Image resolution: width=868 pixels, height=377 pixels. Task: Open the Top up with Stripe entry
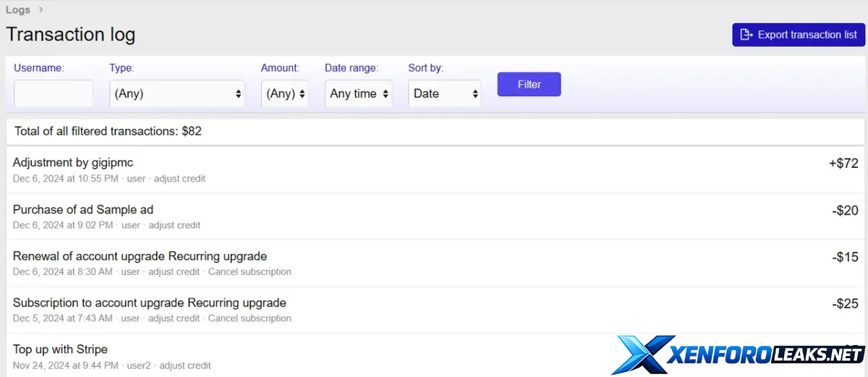point(60,349)
